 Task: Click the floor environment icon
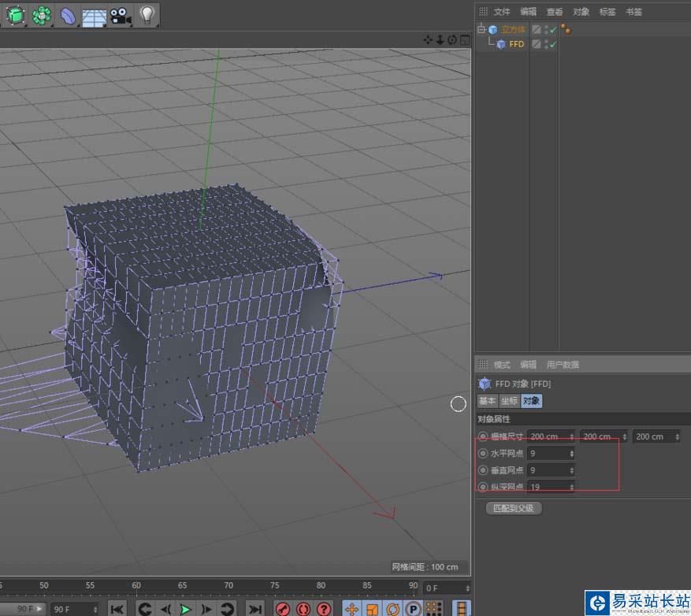(95, 16)
